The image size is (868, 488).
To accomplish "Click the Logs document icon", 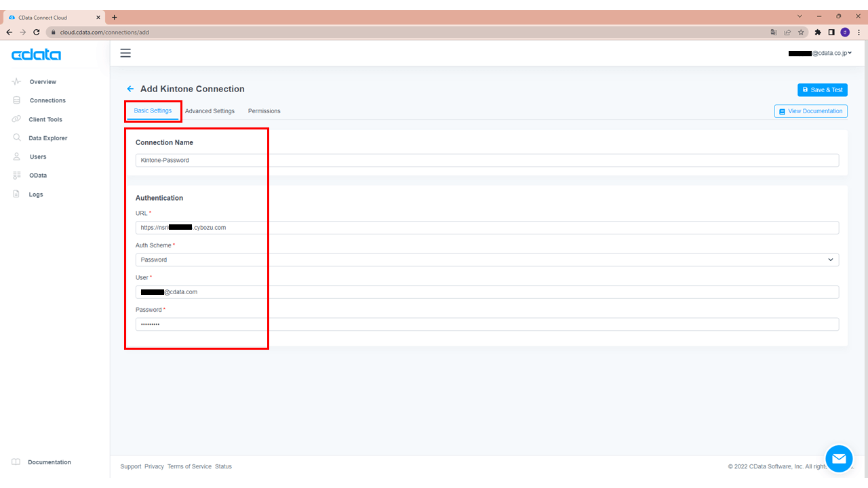I will click(16, 194).
